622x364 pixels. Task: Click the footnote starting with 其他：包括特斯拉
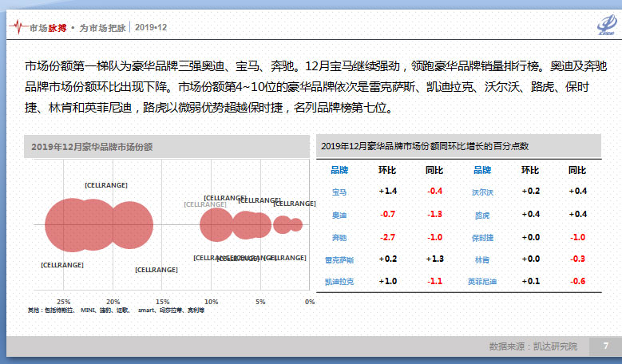[x=116, y=310]
